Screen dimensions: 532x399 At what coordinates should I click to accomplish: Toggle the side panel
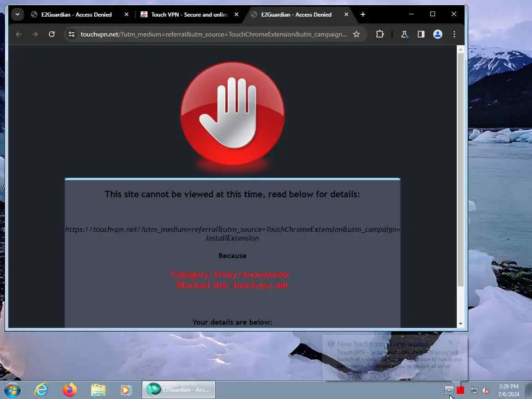click(421, 34)
